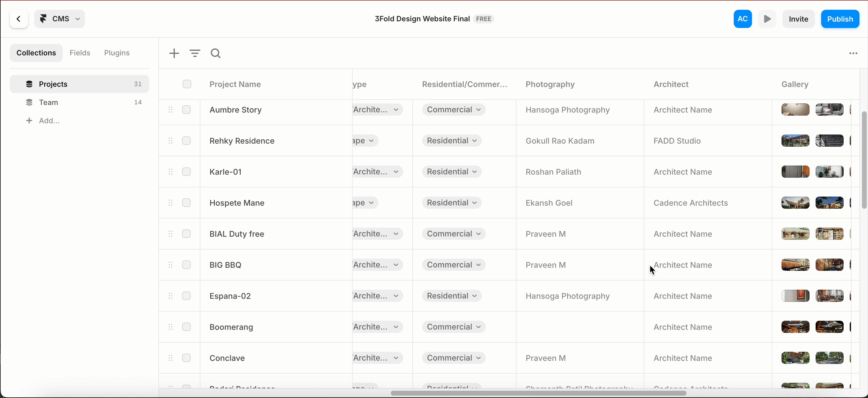Open first gallery thumbnail for Boomerang
Screen dimensions: 868x398
[x=795, y=326]
